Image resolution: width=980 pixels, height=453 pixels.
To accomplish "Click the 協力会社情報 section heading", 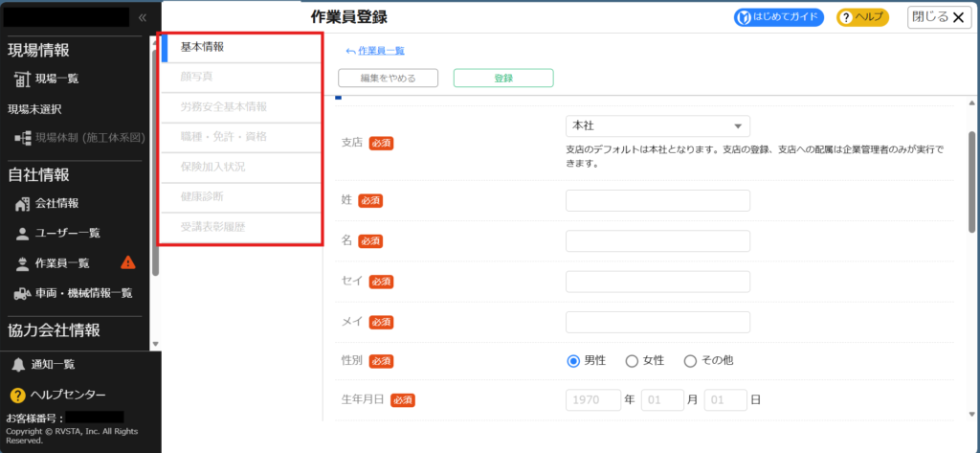I will 54,330.
